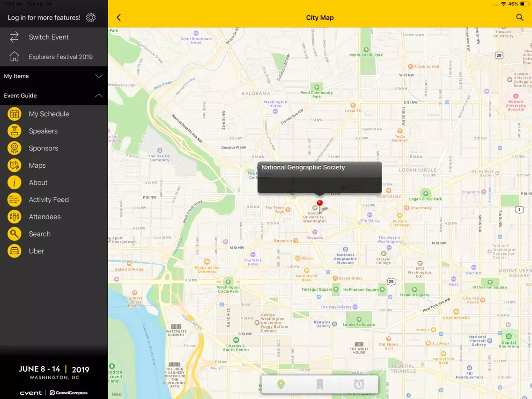
Task: Go to Explorers Festival 2019 home
Action: click(x=53, y=57)
